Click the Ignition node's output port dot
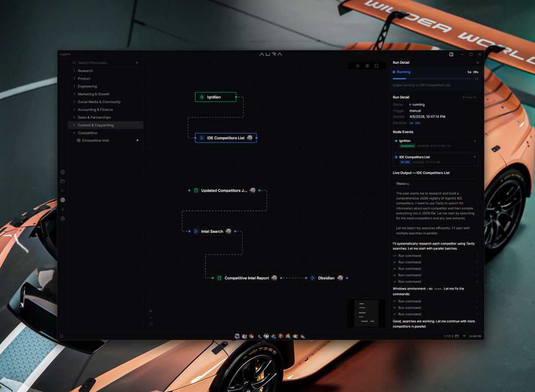Viewport: 535px width, 392px height. click(236, 97)
